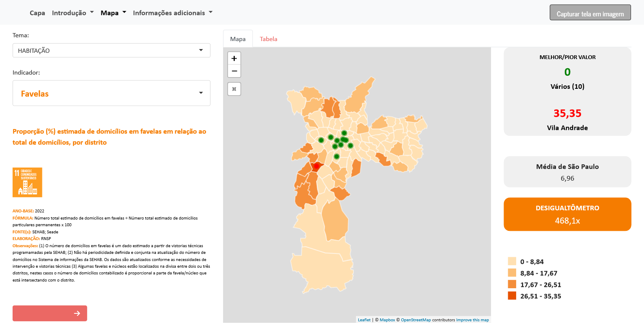Image resolution: width=644 pixels, height=323 pixels.
Task: Click the red Vila Andrade map marker
Action: 316,166
